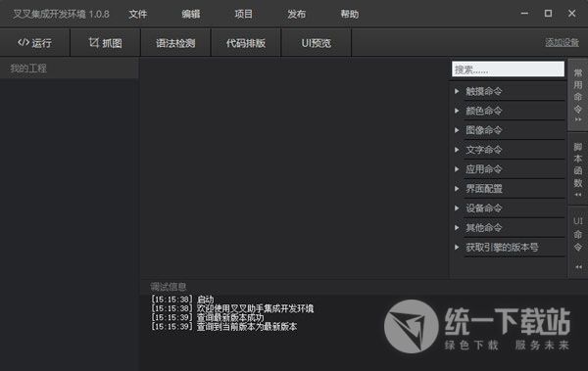
Task: Switch to the 脚本函数 side tab
Action: (578, 168)
